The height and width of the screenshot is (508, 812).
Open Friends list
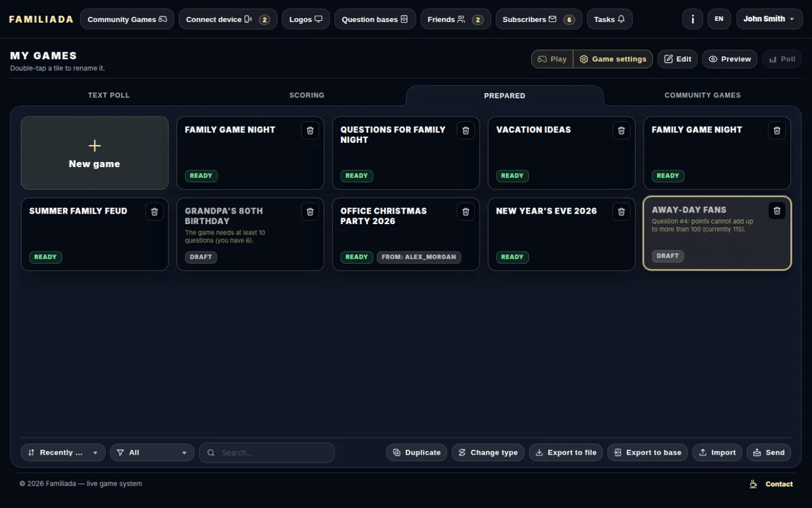(x=455, y=19)
